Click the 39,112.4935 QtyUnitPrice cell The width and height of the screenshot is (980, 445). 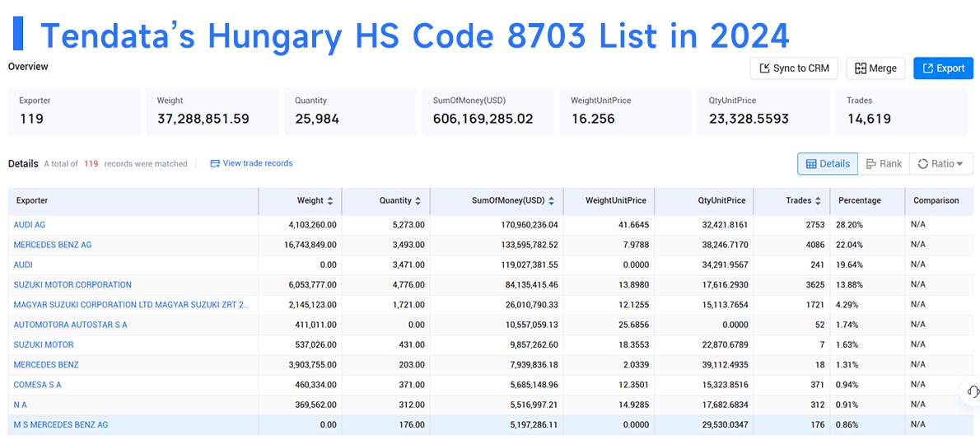tap(722, 365)
